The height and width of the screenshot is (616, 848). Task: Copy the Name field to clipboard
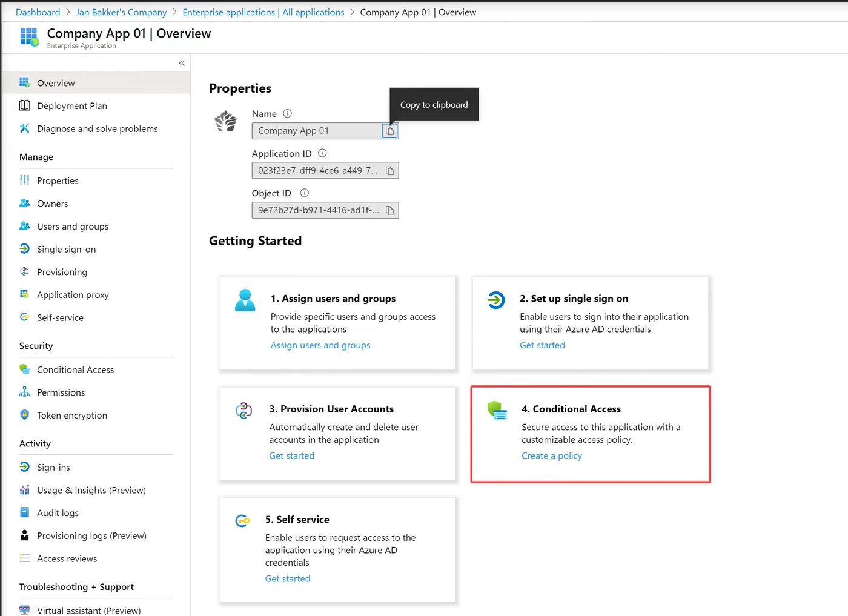tap(389, 131)
